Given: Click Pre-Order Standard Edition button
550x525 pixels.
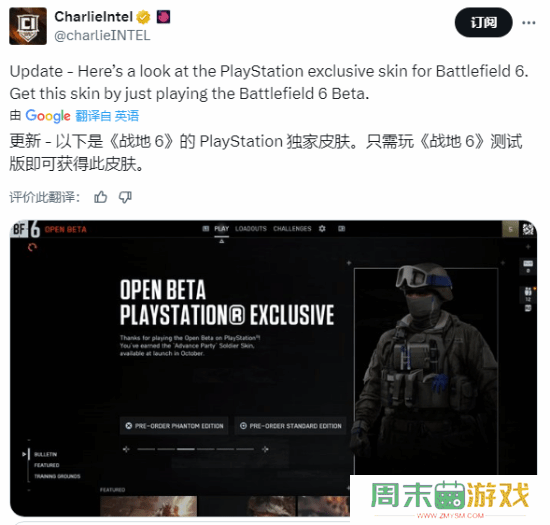Looking at the screenshot, I should pyautogui.click(x=290, y=426).
